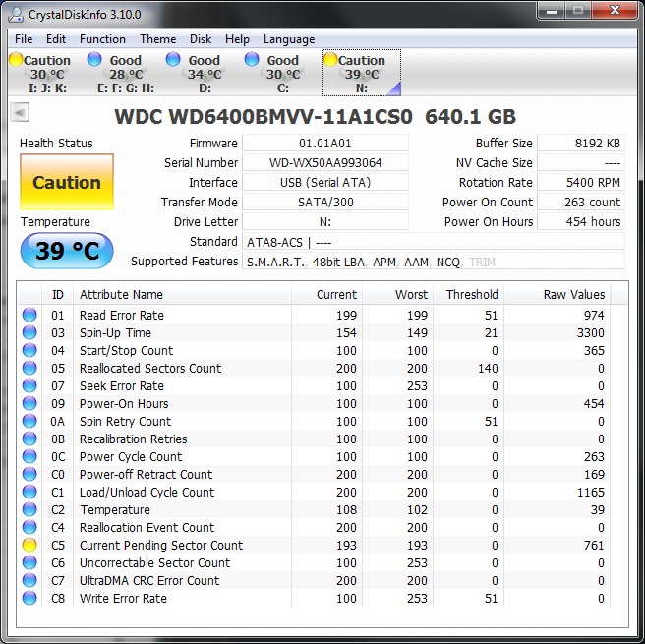Select the Load/Unload Cycle Count attribute name
The width and height of the screenshot is (645, 644).
tap(147, 492)
